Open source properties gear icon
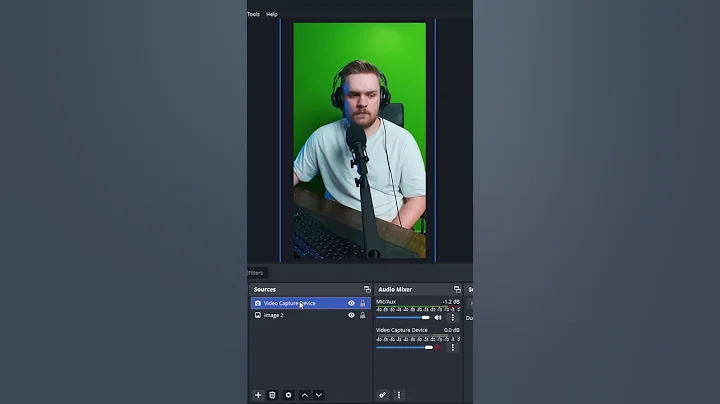Viewport: 720px width, 404px height. tap(288, 395)
